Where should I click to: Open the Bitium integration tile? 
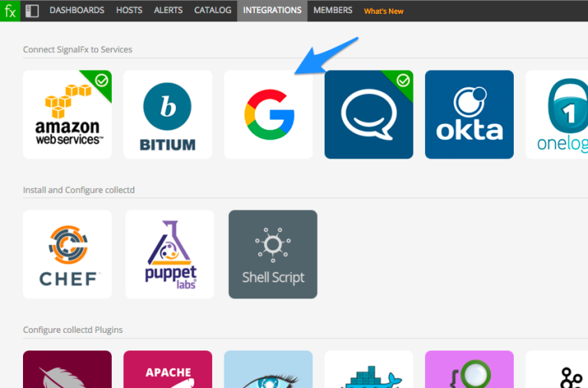[x=168, y=114]
